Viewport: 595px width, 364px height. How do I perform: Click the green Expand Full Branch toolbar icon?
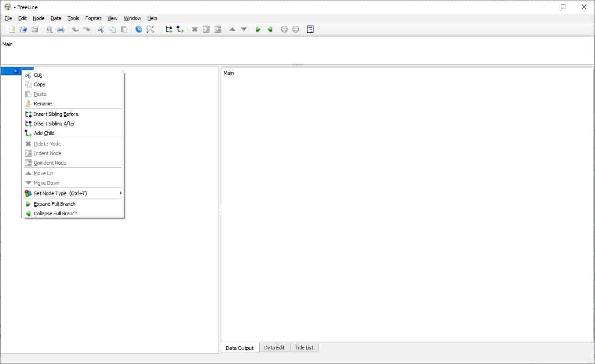pos(258,29)
